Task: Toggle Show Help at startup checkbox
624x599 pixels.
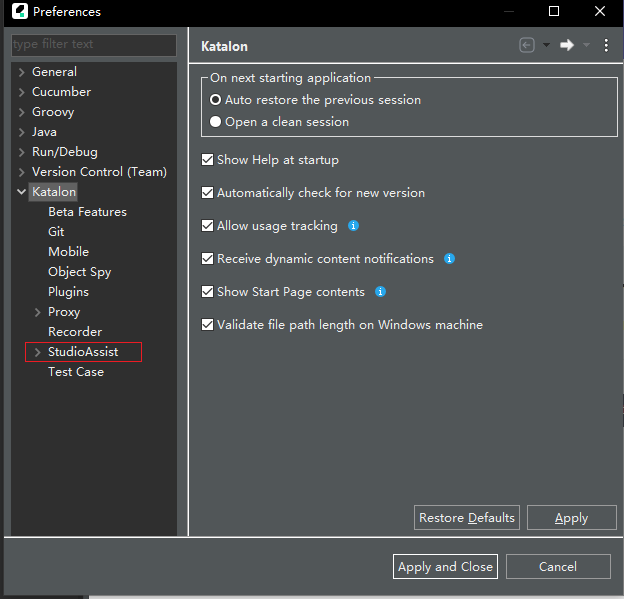Action: (207, 160)
